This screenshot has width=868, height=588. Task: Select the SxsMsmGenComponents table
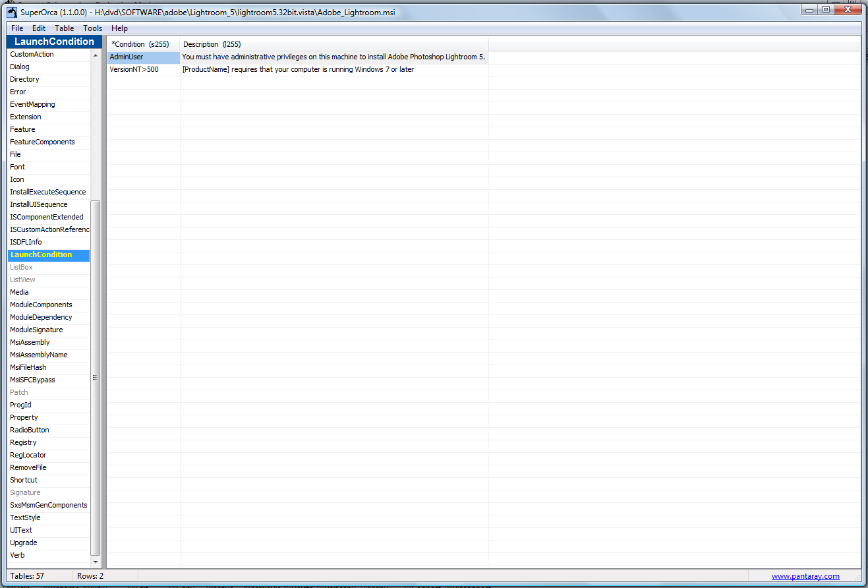point(49,505)
